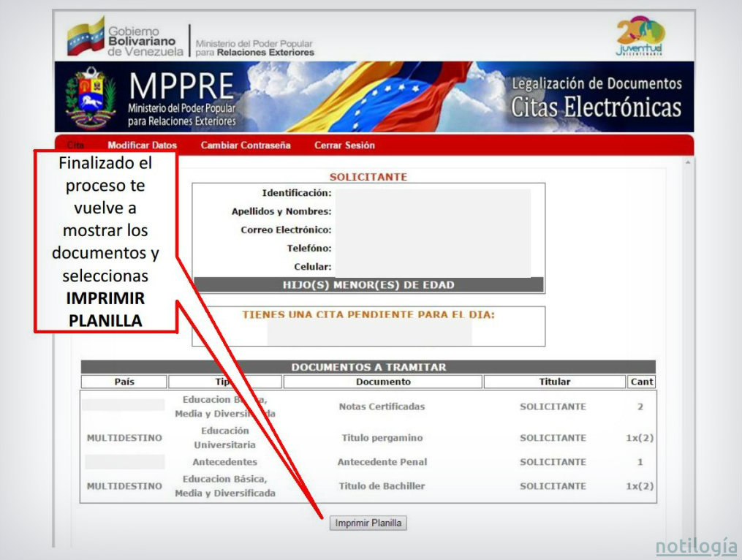This screenshot has width=742, height=560.
Task: Open the Modificar Datos menu
Action: click(142, 145)
